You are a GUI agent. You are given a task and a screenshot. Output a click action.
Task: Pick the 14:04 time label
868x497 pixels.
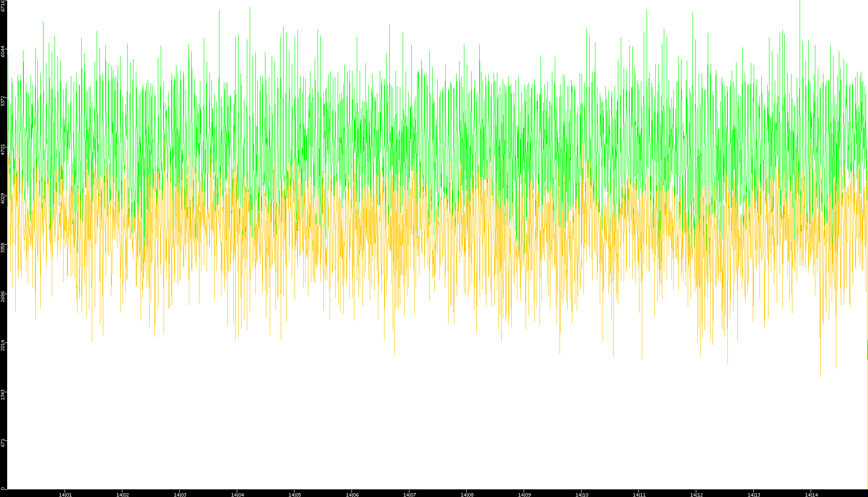point(237,495)
